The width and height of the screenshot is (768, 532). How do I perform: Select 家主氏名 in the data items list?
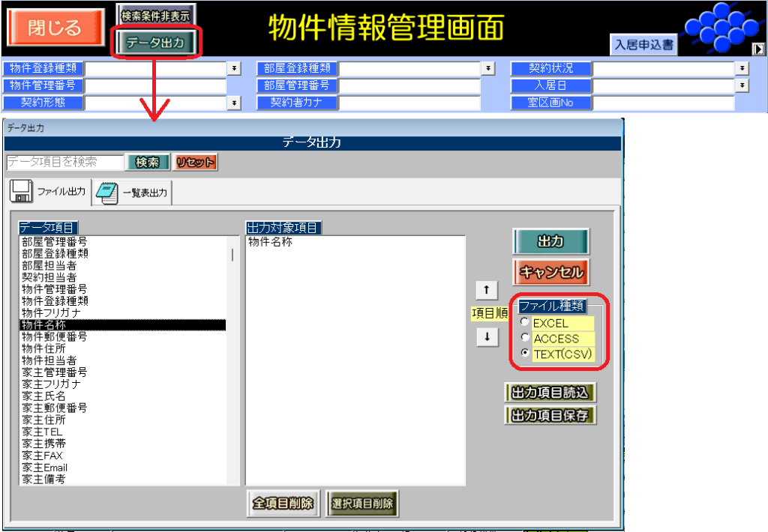tap(43, 396)
